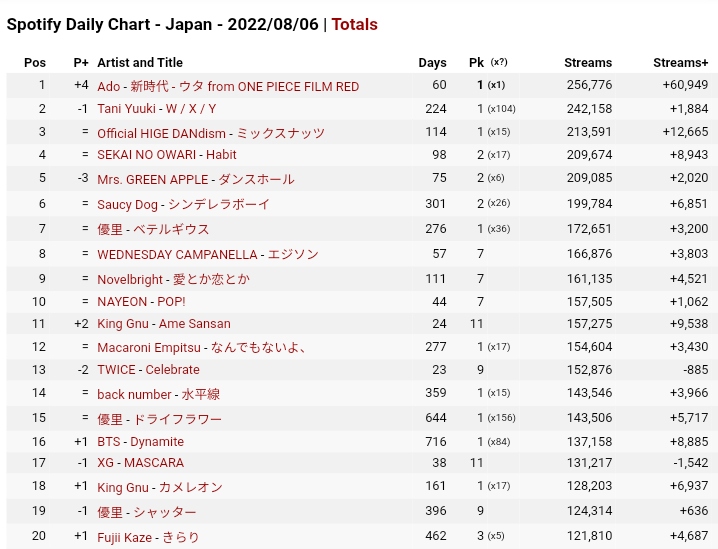This screenshot has height=549, width=718.
Task: Open the NAYEON artist link
Action: coord(122,301)
